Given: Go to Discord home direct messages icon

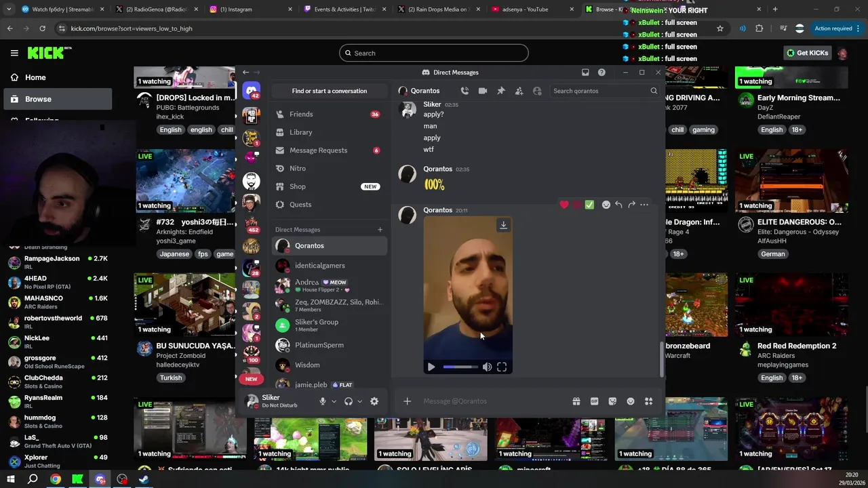Looking at the screenshot, I should pos(252,91).
